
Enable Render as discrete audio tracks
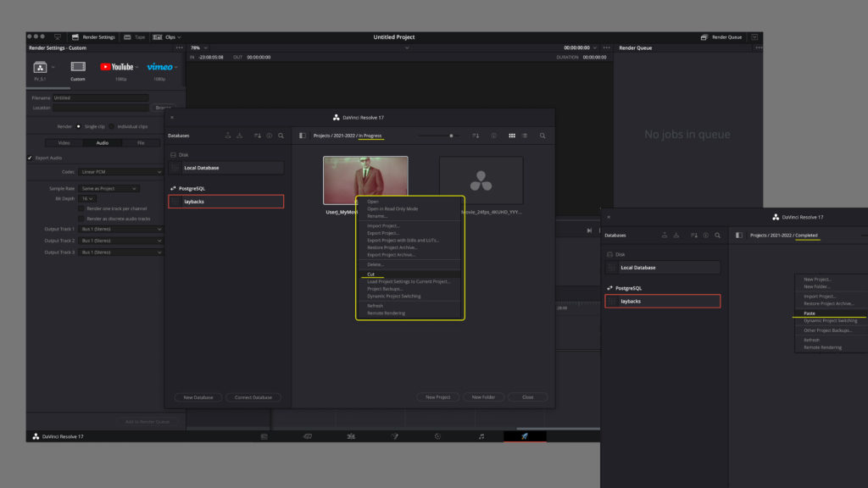(x=81, y=219)
